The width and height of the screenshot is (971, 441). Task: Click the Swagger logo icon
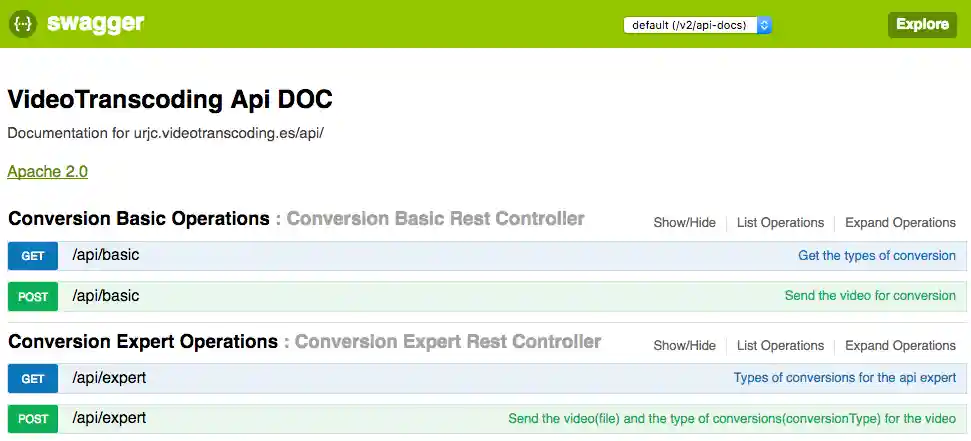click(23, 24)
